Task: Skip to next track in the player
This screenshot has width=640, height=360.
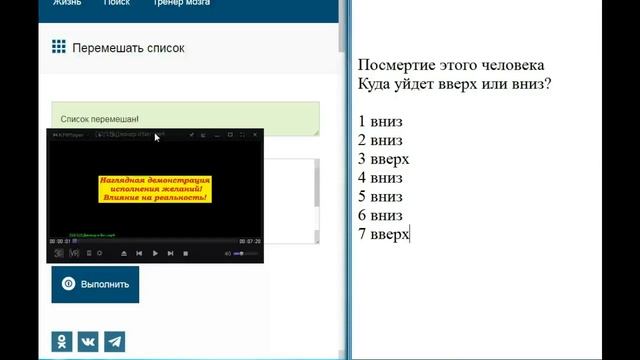Action: click(x=171, y=253)
